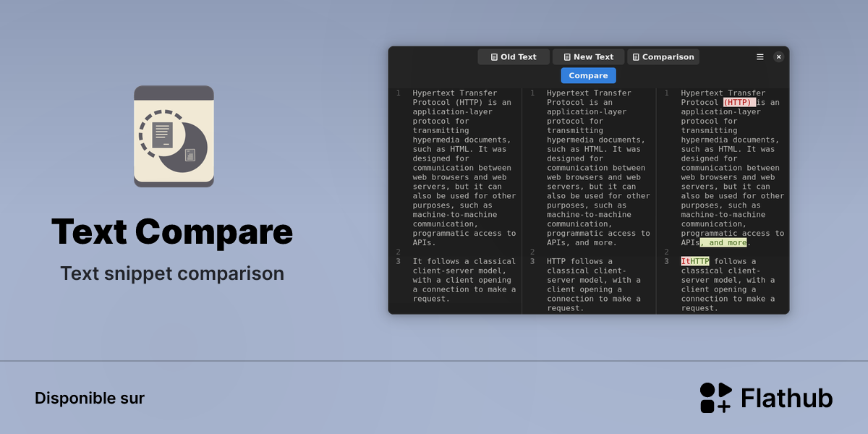This screenshot has height=434, width=868.
Task: Click the blue Compare button
Action: (x=588, y=75)
